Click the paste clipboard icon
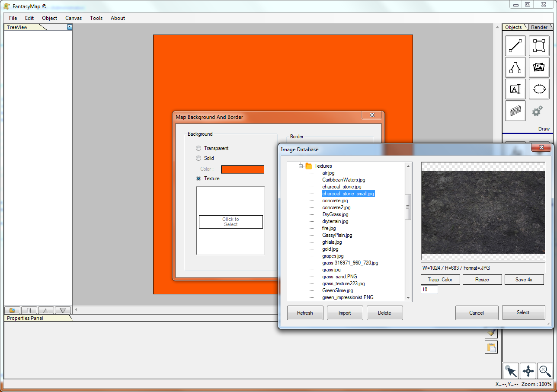 [x=491, y=347]
